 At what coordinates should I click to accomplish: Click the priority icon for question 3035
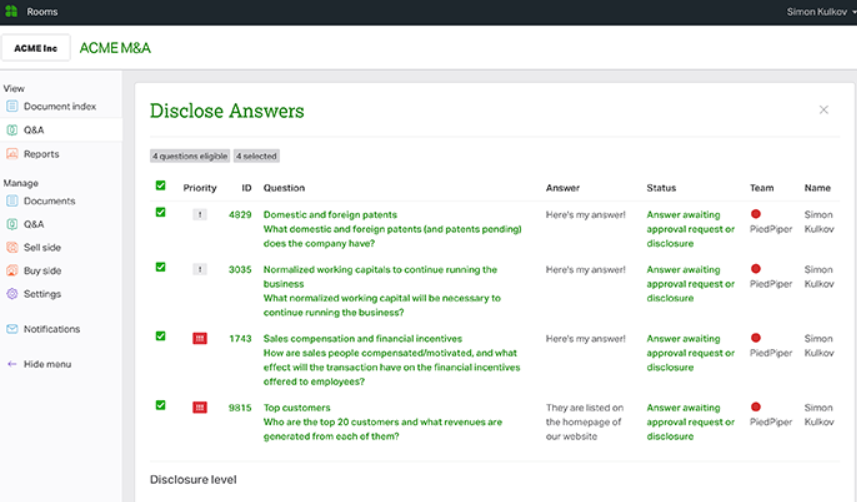pyautogui.click(x=200, y=269)
